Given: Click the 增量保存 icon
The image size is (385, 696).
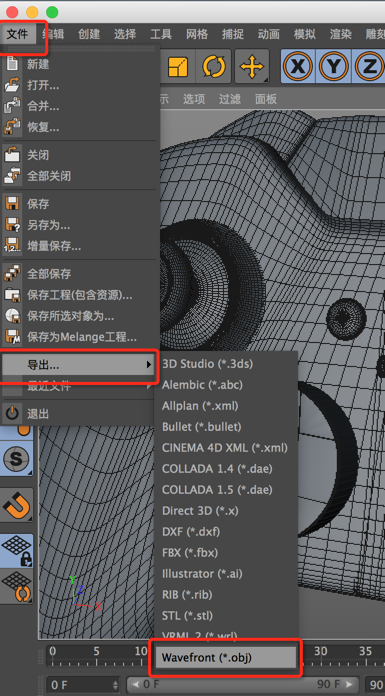Looking at the screenshot, I should (x=12, y=246).
